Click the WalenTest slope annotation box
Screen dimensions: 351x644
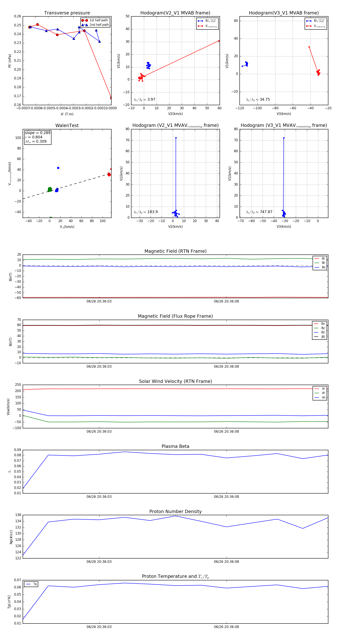37,137
